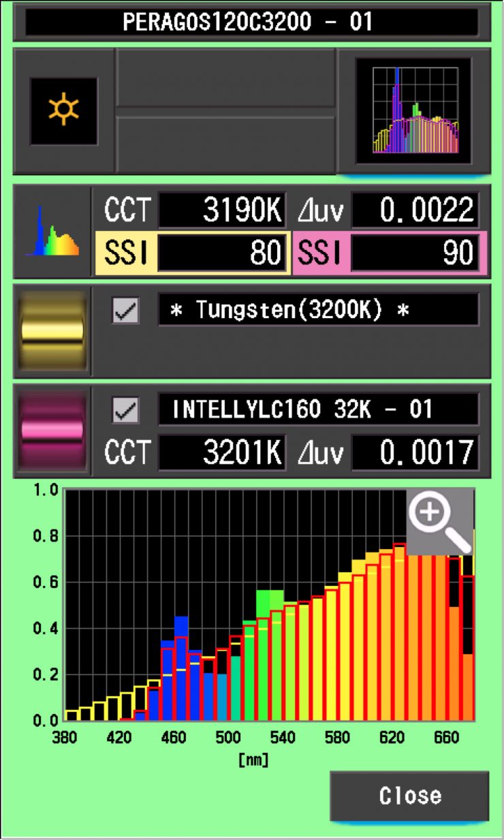Tap the SSI value 80 field
Image resolution: width=504 pixels, height=840 pixels.
point(221,253)
